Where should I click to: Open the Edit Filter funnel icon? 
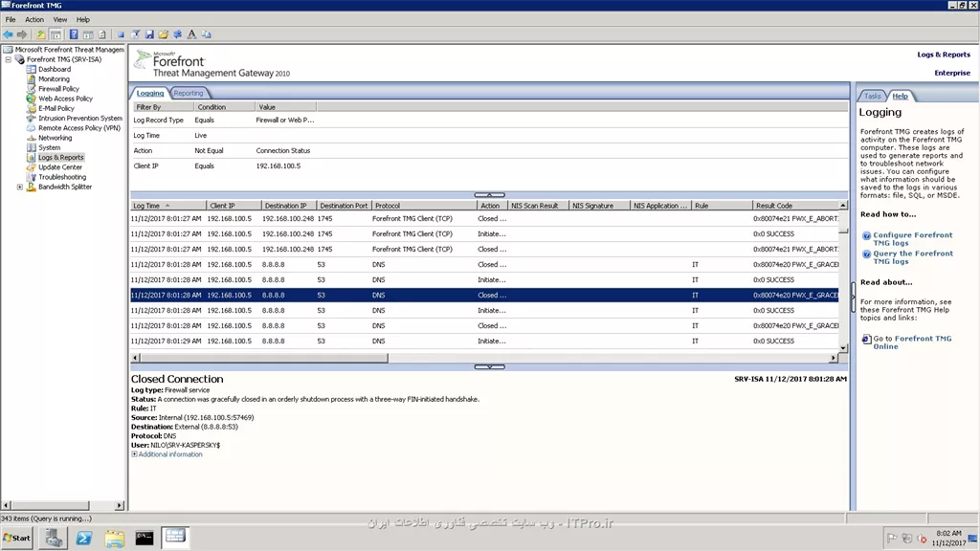coord(135,34)
